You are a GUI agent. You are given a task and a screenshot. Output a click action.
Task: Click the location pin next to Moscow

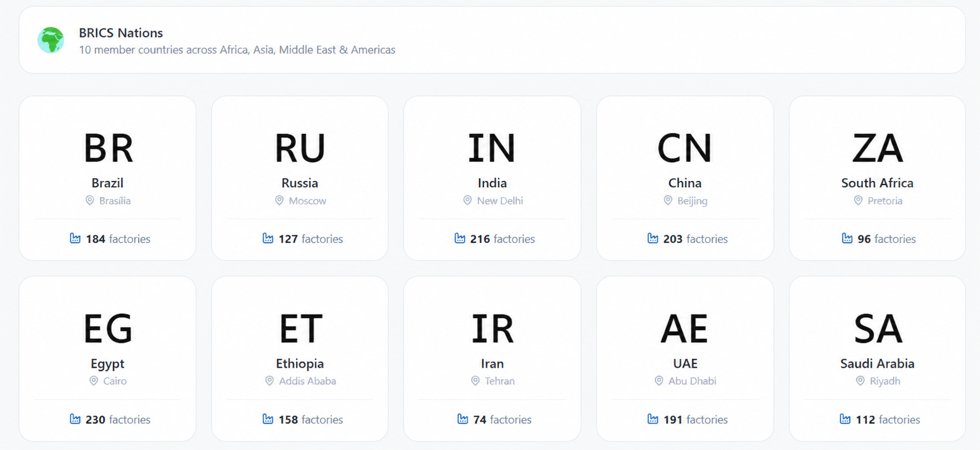279,201
